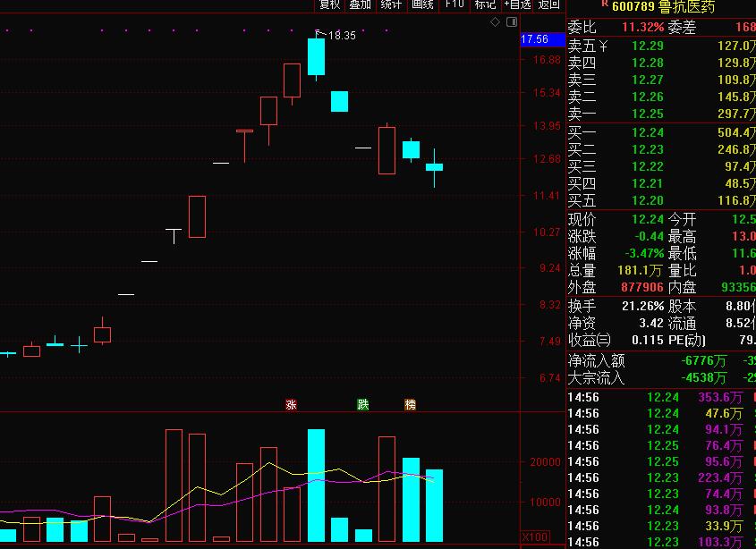Click the 18.35 peak price flag

[x=341, y=36]
